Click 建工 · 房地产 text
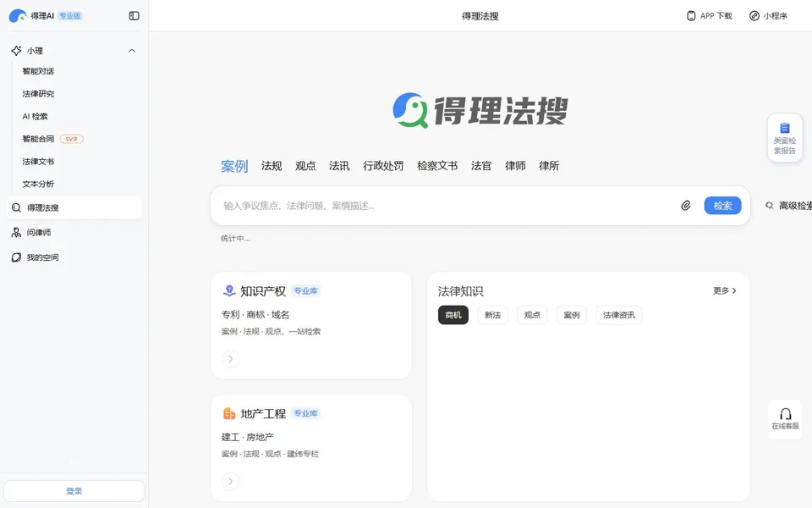The image size is (812, 508). (248, 437)
